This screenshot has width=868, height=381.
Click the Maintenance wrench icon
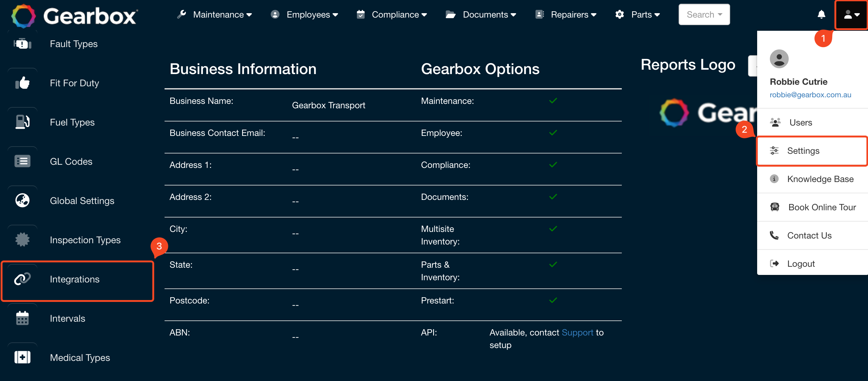[181, 14]
